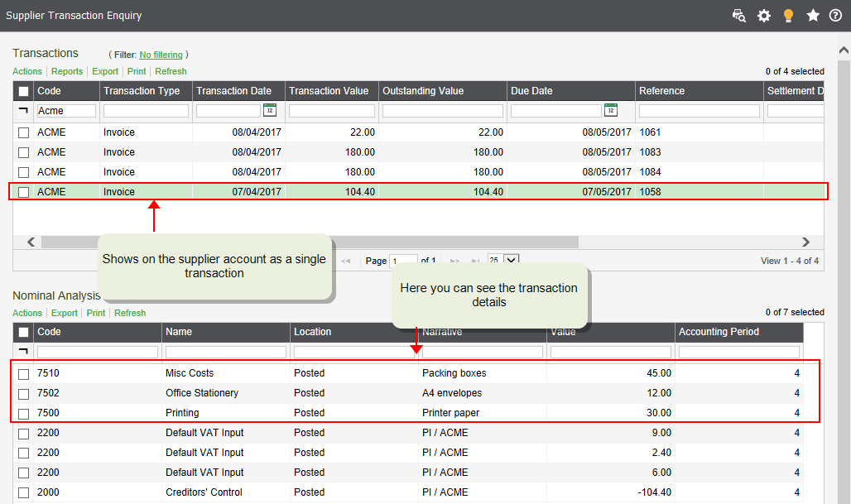This screenshot has height=504, width=851.
Task: Click the No filtering link
Action: (x=161, y=54)
